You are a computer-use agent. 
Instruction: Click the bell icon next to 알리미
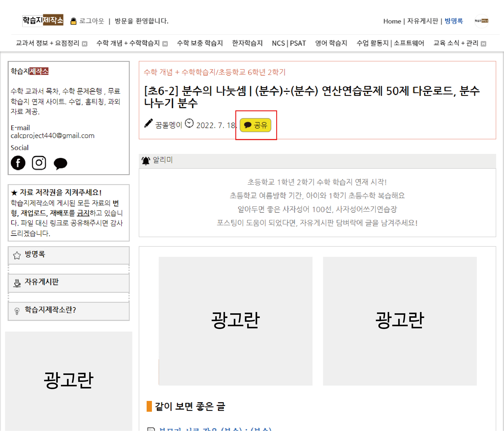(146, 161)
